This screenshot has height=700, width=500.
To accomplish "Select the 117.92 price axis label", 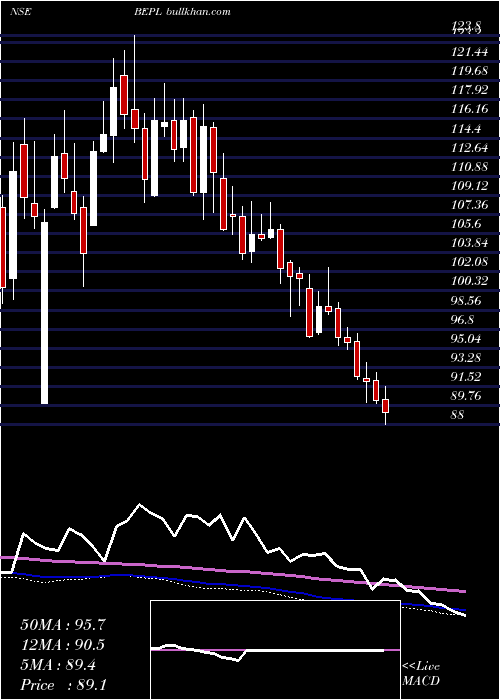I will (x=469, y=91).
